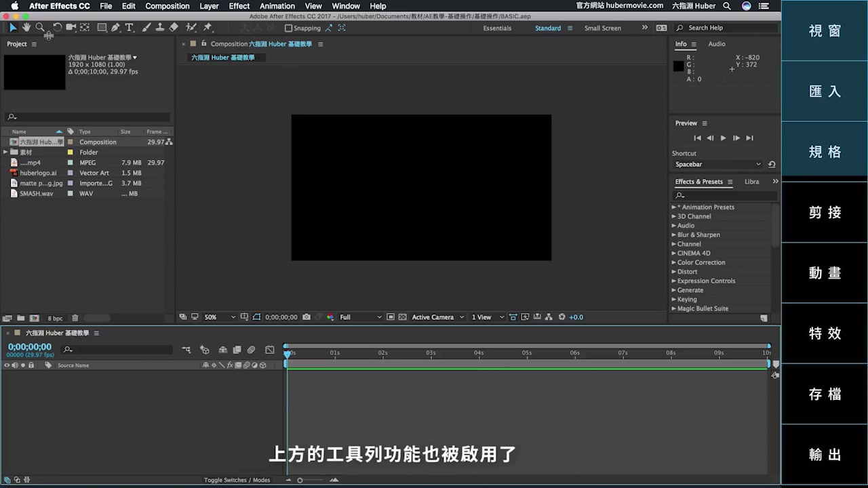Select the Horizontal Type tool

coord(129,27)
